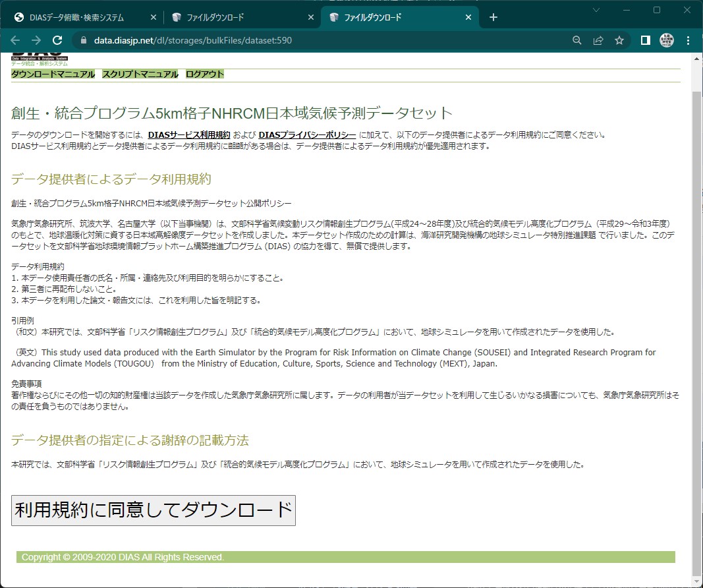This screenshot has height=588, width=703.
Task: Go forward to the next page
Action: pos(36,40)
